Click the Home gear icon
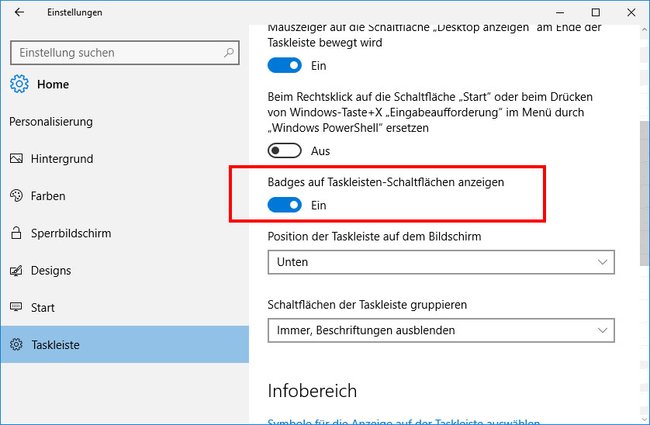Screen dimensions: 650x425 (x=19, y=84)
